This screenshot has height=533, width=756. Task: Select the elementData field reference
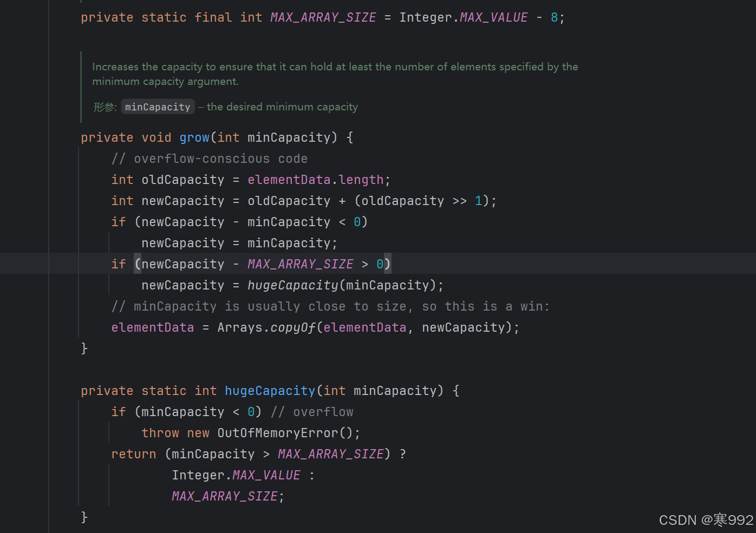(x=152, y=327)
